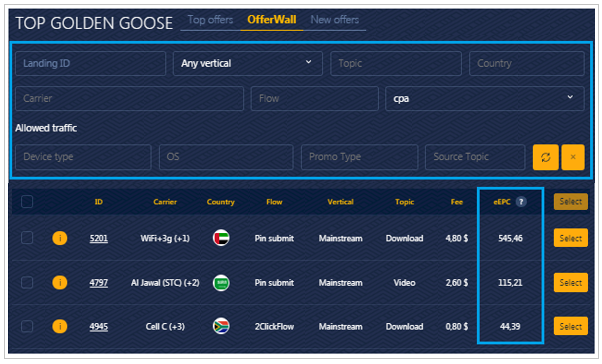Screen dimensions: 602x364
Task: Click the South Africa flag icon
Action: [x=221, y=326]
